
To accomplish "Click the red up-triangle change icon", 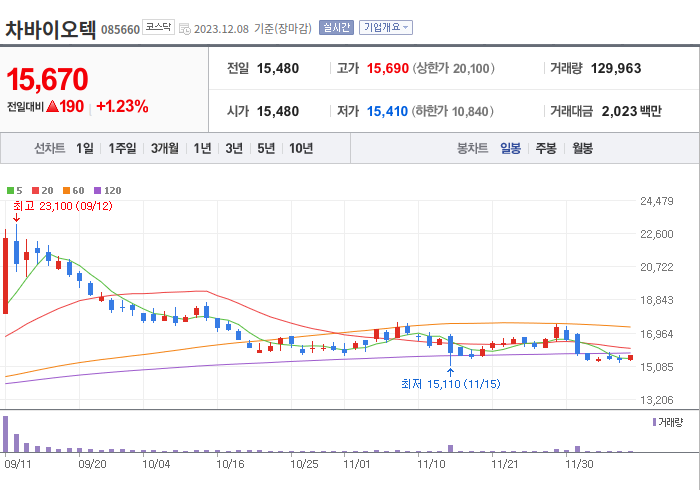I will (52, 106).
